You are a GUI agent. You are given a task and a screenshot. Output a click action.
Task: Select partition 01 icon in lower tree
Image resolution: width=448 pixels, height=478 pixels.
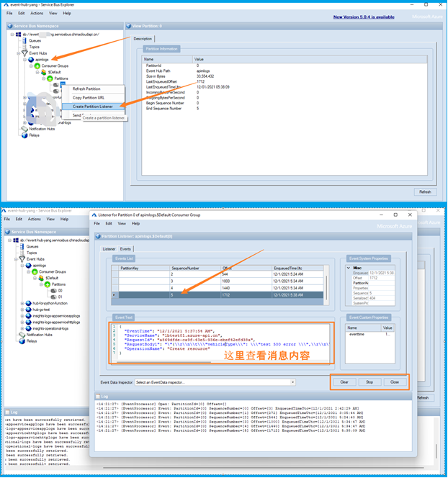52,297
